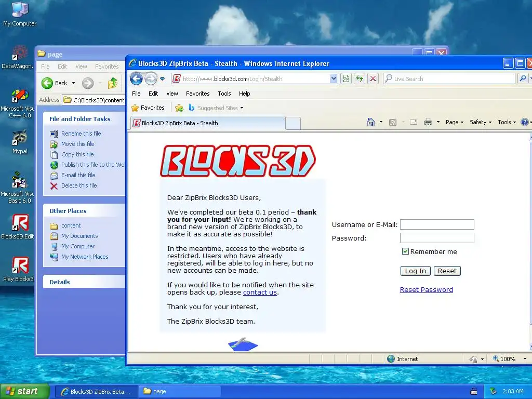Select the My Computer desktop icon

[20, 14]
